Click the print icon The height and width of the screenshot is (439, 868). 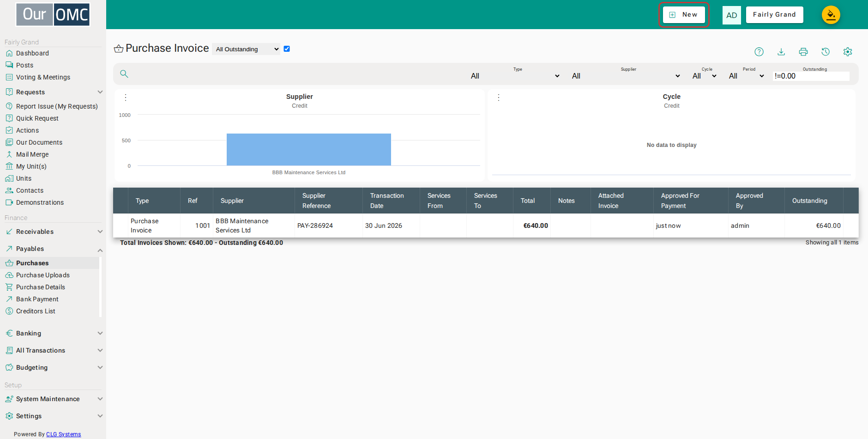tap(803, 52)
